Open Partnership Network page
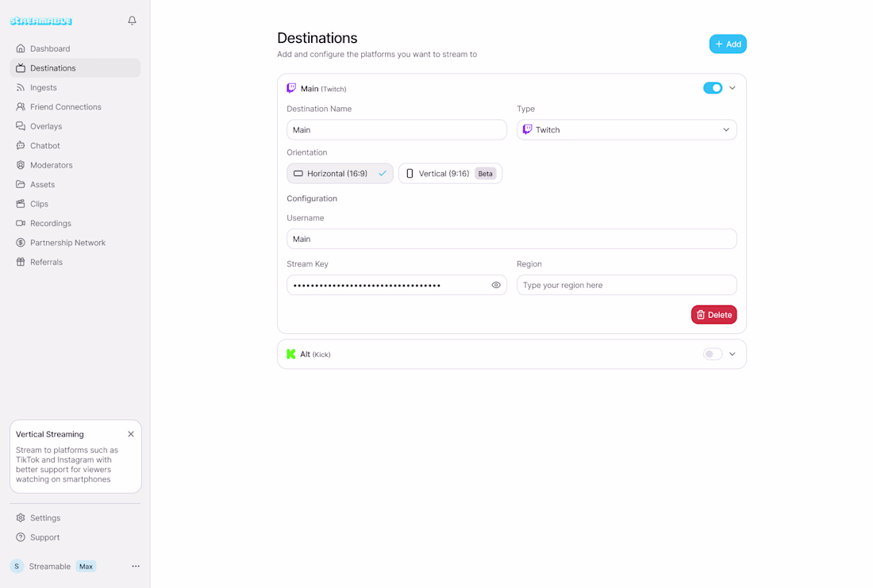Screen dimensions: 873x588 pyautogui.click(x=75, y=243)
